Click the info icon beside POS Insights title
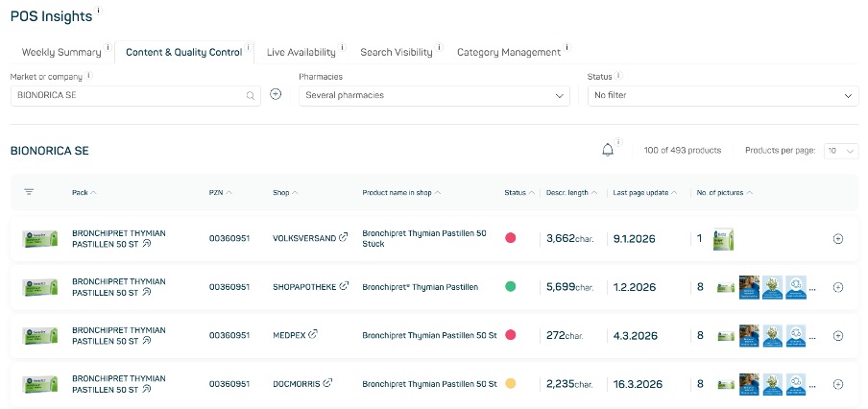 (x=99, y=10)
